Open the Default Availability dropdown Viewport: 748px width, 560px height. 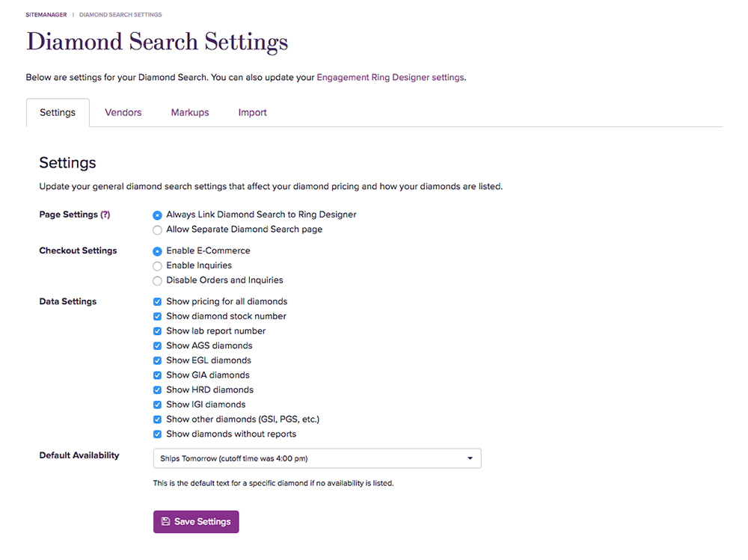[316, 458]
